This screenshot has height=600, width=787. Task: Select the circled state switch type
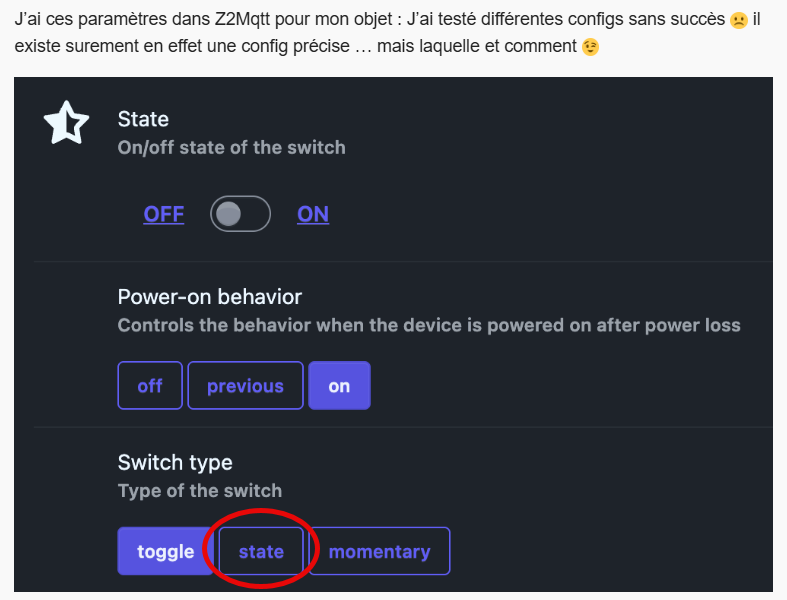click(261, 551)
